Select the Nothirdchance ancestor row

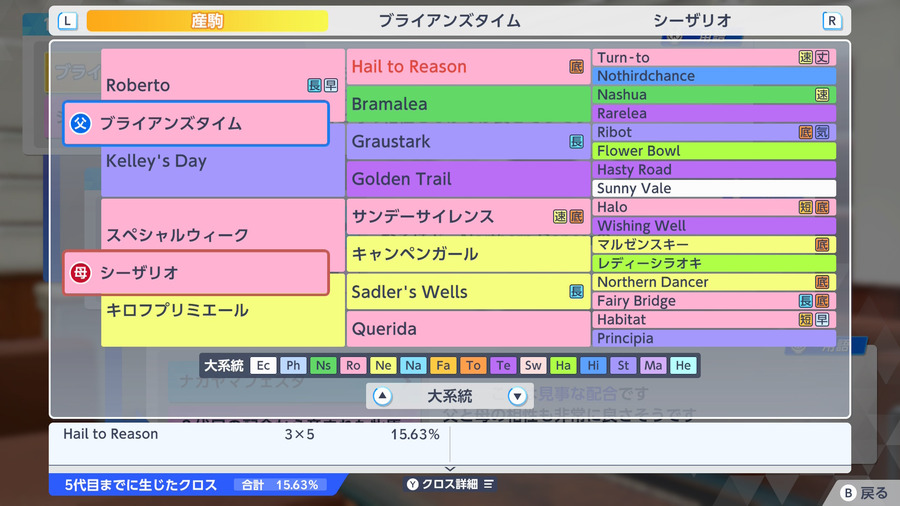[714, 76]
